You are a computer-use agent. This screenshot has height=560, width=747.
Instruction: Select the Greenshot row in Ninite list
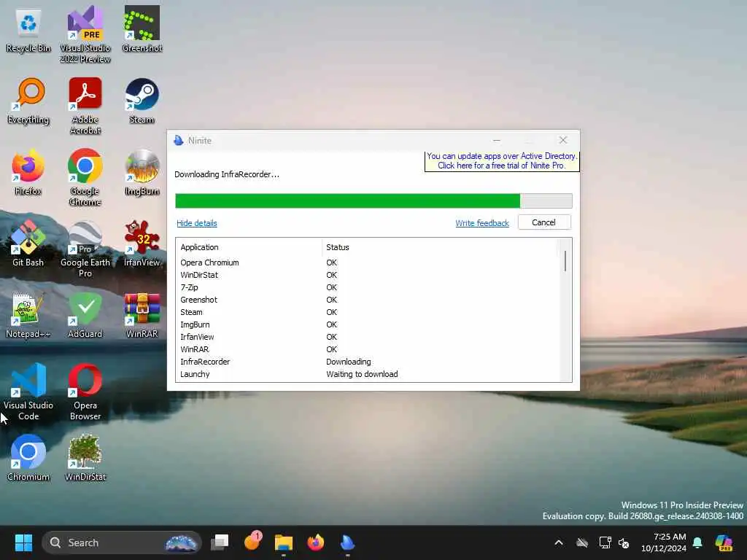(367, 300)
